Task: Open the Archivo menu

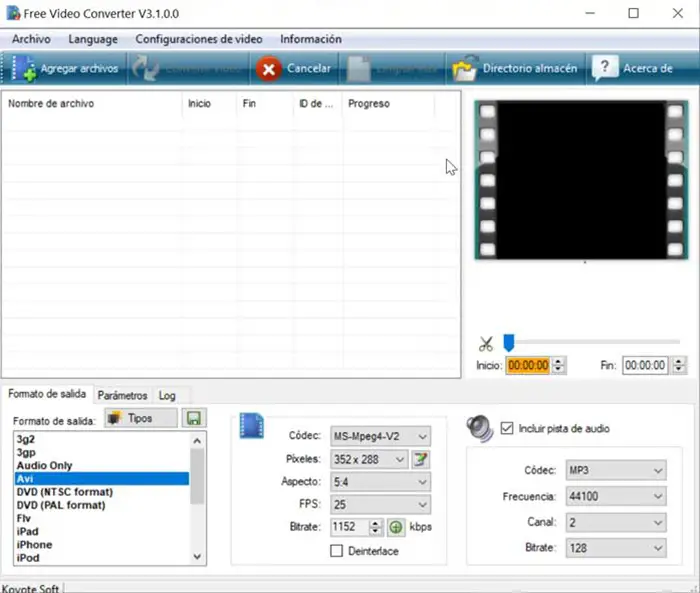Action: (x=31, y=39)
